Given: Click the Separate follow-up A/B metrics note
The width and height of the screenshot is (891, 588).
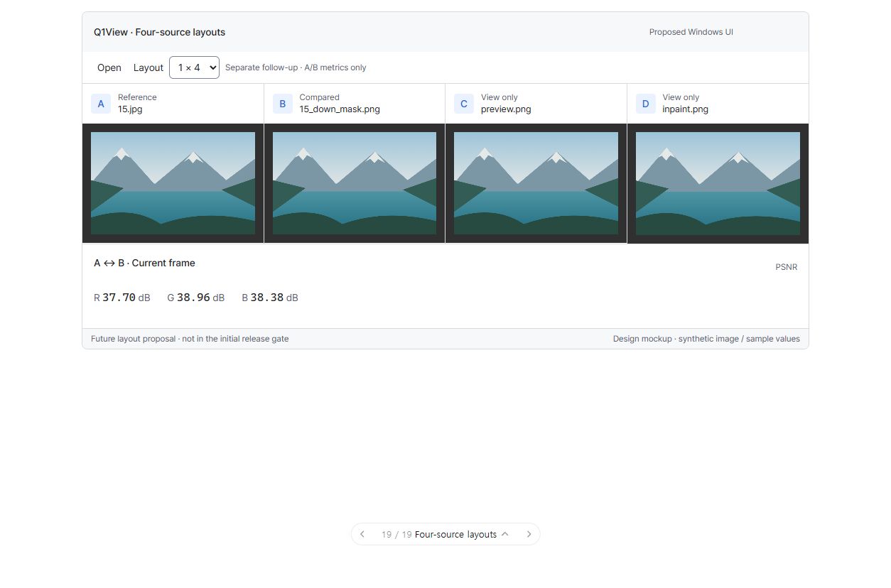Looking at the screenshot, I should (296, 67).
